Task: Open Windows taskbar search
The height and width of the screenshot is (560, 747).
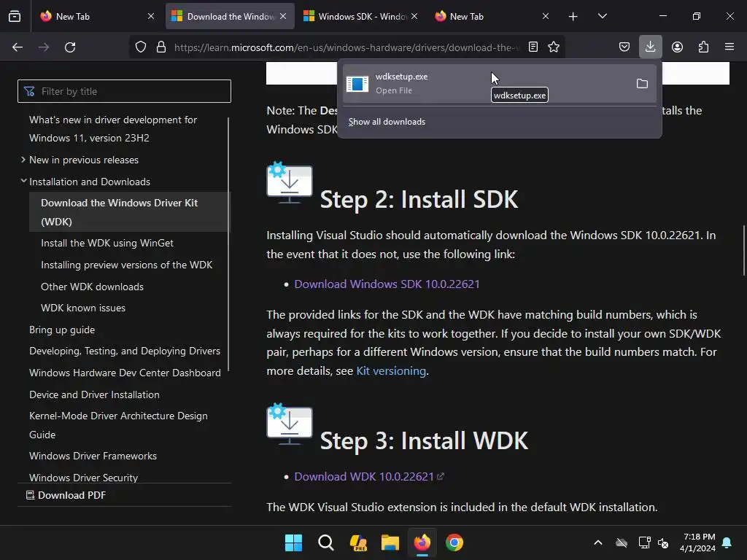Action: 326,542
